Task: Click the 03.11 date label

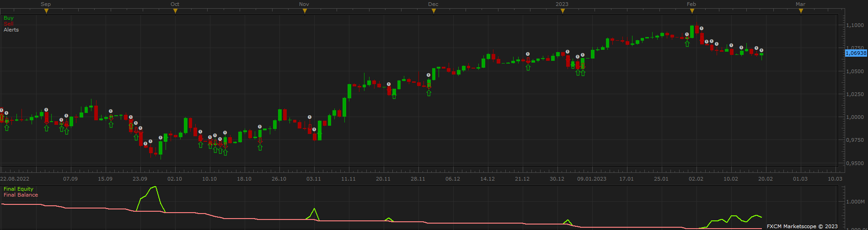Action: point(314,179)
